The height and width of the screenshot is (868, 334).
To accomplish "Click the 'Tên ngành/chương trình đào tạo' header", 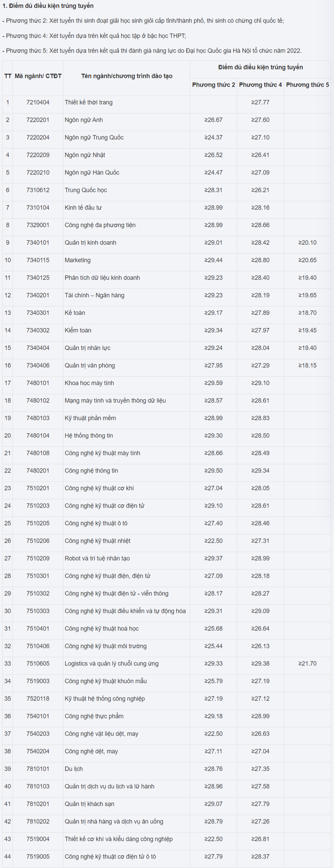I will [x=127, y=76].
